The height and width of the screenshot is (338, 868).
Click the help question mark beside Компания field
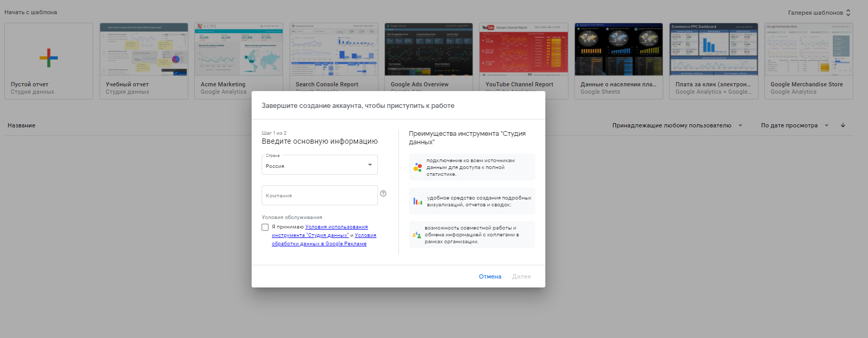click(383, 194)
